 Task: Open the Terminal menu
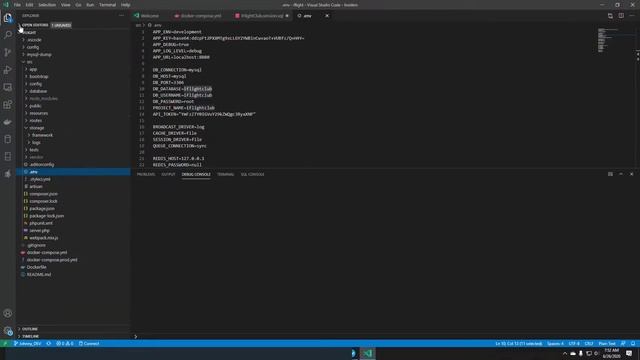pyautogui.click(x=107, y=5)
